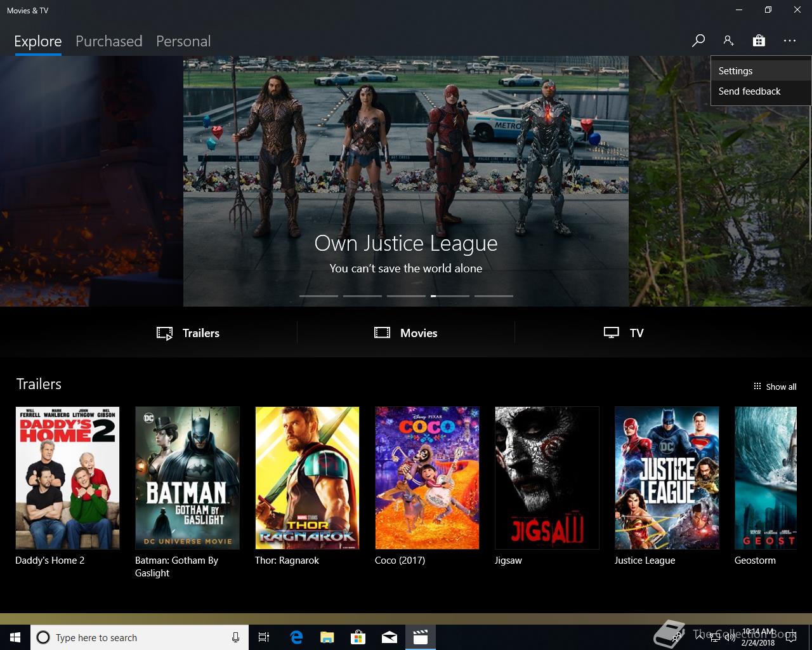Switch to the Explore tab
The image size is (812, 650).
38,41
